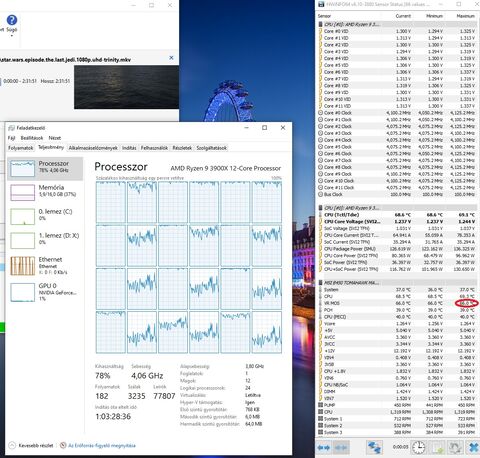Switch to the Folyamatok tab
The height and width of the screenshot is (458, 480).
[x=20, y=148]
